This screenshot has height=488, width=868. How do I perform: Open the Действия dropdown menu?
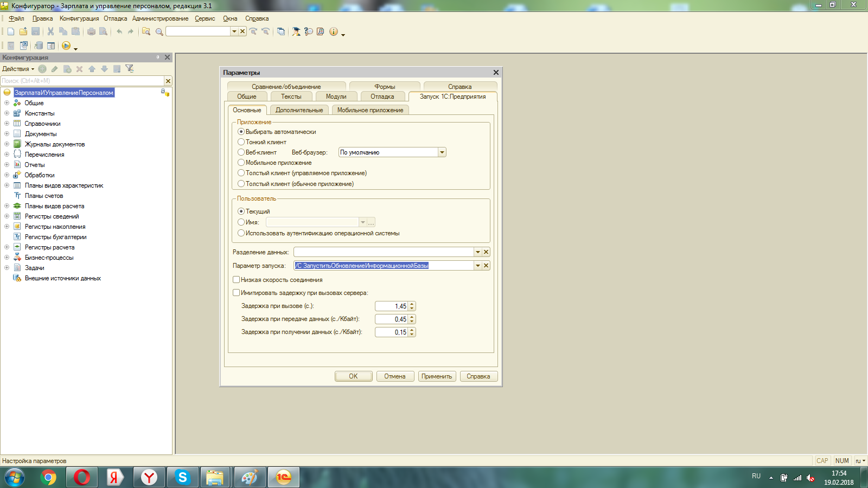click(x=18, y=69)
